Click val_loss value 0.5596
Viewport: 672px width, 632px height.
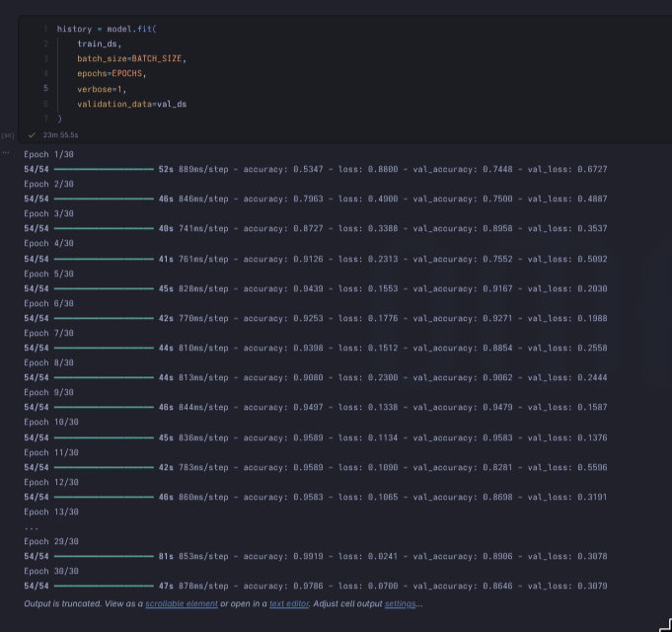592,467
